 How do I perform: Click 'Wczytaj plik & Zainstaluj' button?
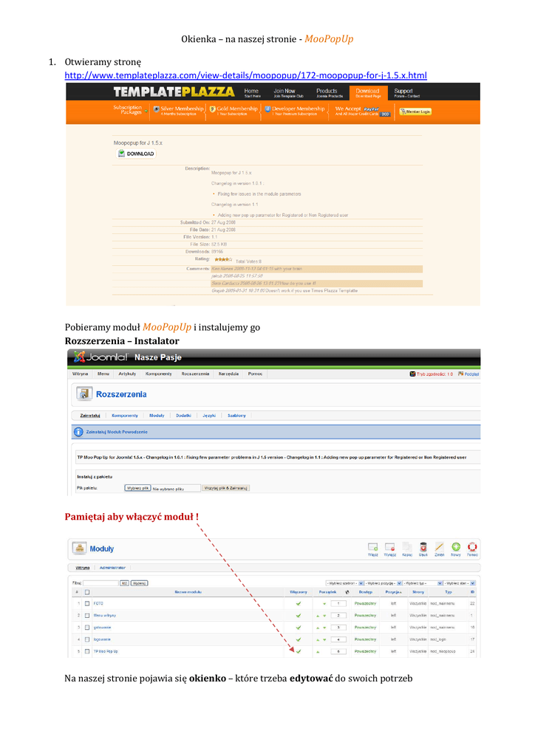click(x=226, y=488)
